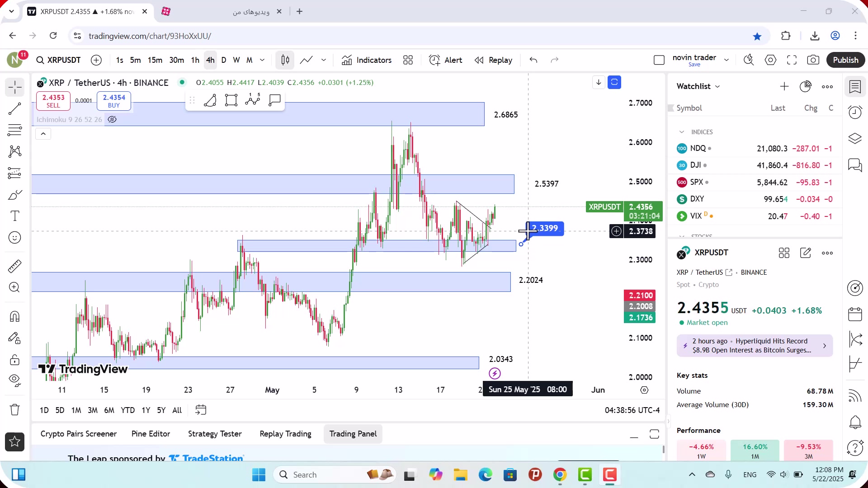Collapse the indicator legend chevron

(x=43, y=134)
